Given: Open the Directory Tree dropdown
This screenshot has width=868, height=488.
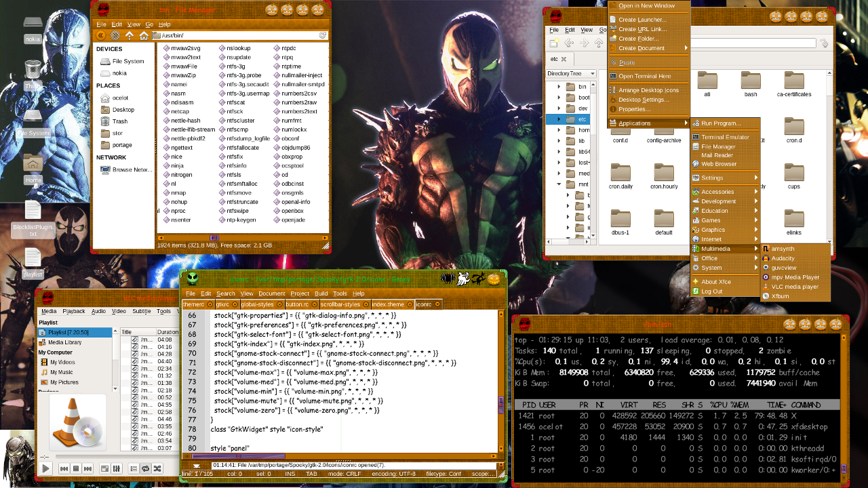Looking at the screenshot, I should tap(571, 73).
